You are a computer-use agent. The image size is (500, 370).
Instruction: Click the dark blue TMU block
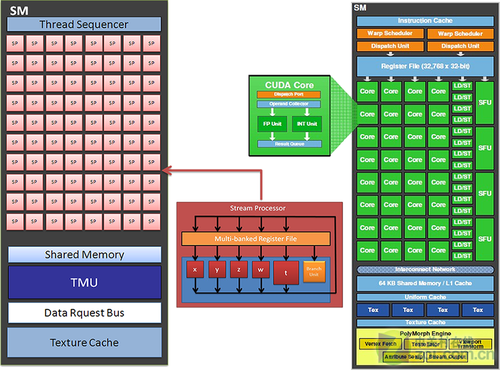coord(84,282)
